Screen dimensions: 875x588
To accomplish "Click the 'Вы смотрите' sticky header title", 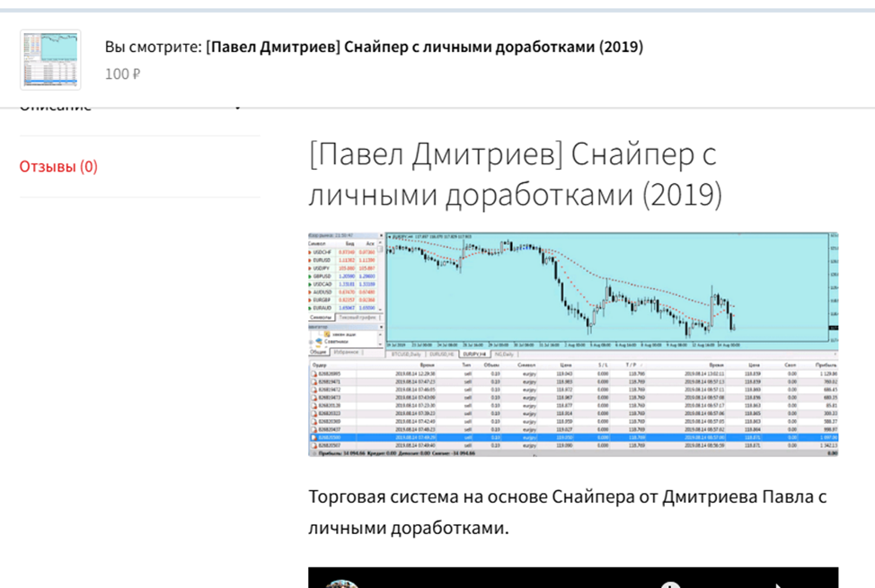I will click(374, 47).
